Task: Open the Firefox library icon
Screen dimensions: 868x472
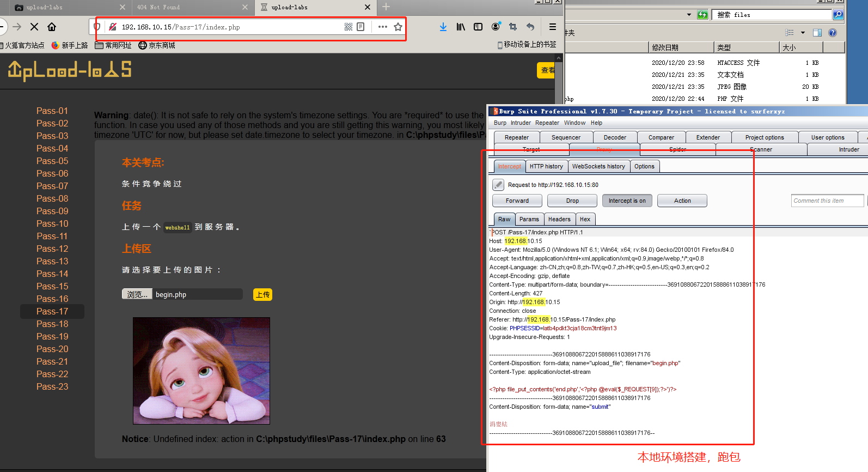Action: pyautogui.click(x=461, y=27)
